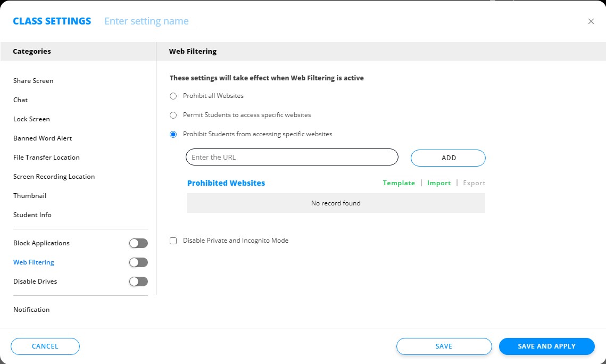Select Prohibit Students from accessing specific websites
Viewport: 606px width, 364px height.
click(173, 134)
